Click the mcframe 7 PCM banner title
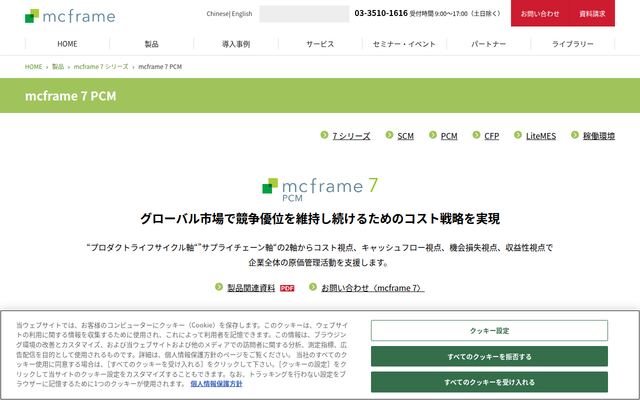Image resolution: width=640 pixels, height=400 pixels. pyautogui.click(x=71, y=96)
